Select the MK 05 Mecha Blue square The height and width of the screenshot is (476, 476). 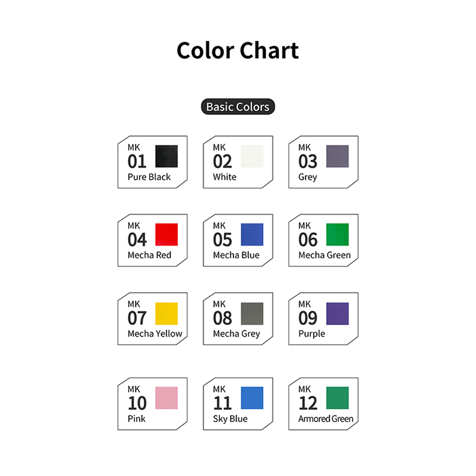click(x=252, y=234)
